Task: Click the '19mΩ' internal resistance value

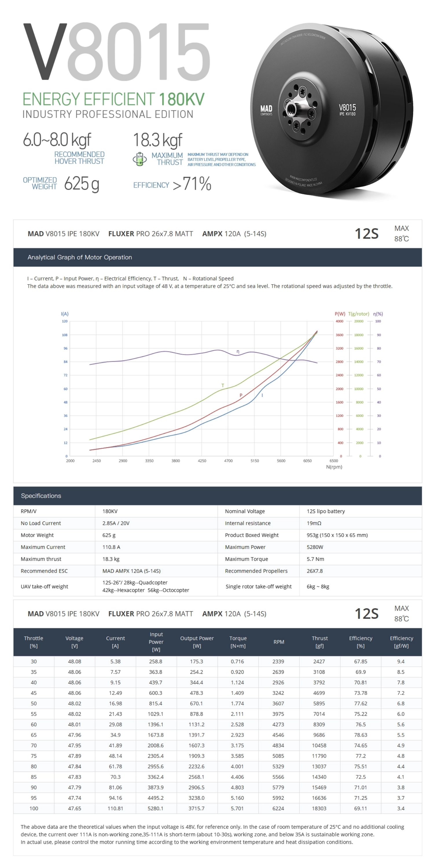Action: point(314,523)
